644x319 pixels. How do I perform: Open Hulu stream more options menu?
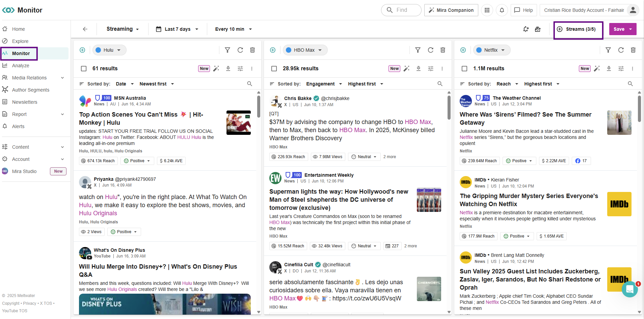[x=252, y=69]
